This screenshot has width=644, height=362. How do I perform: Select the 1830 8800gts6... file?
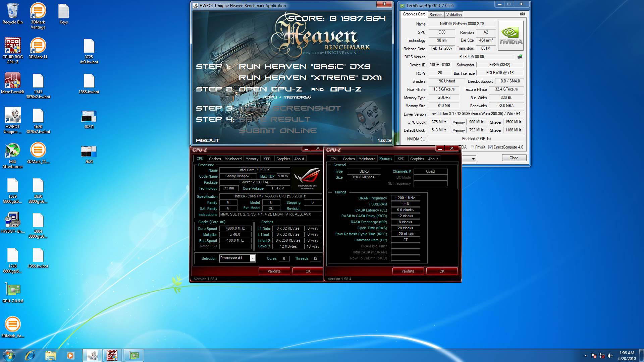[38, 191]
